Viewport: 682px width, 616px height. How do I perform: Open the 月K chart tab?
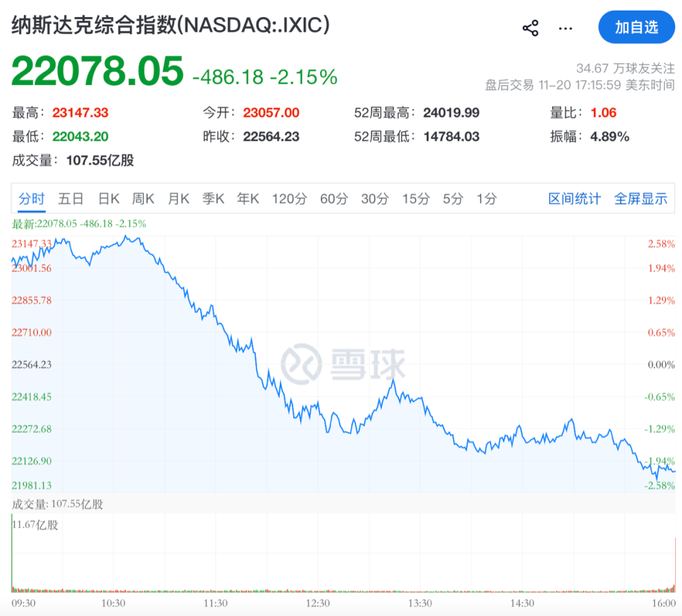[179, 199]
